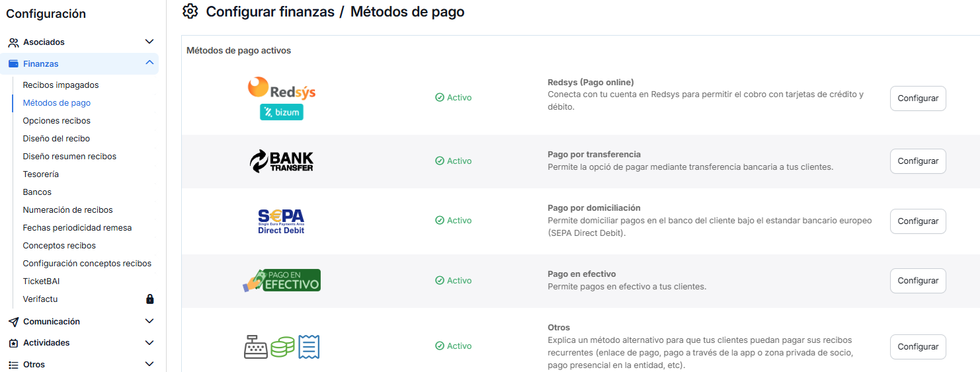Configure Pago por transferencia

918,161
